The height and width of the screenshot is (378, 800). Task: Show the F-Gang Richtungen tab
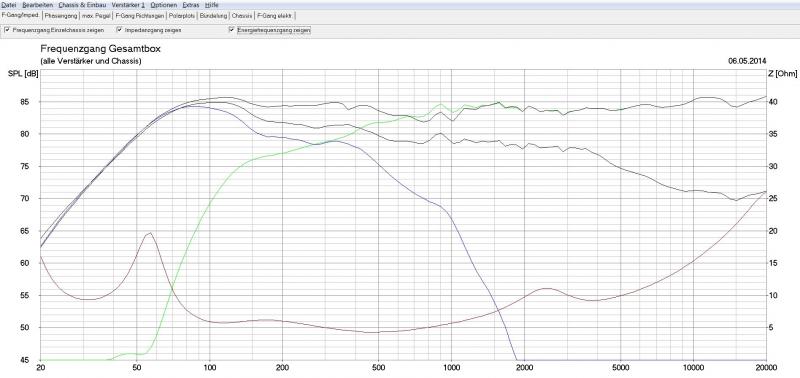(140, 16)
